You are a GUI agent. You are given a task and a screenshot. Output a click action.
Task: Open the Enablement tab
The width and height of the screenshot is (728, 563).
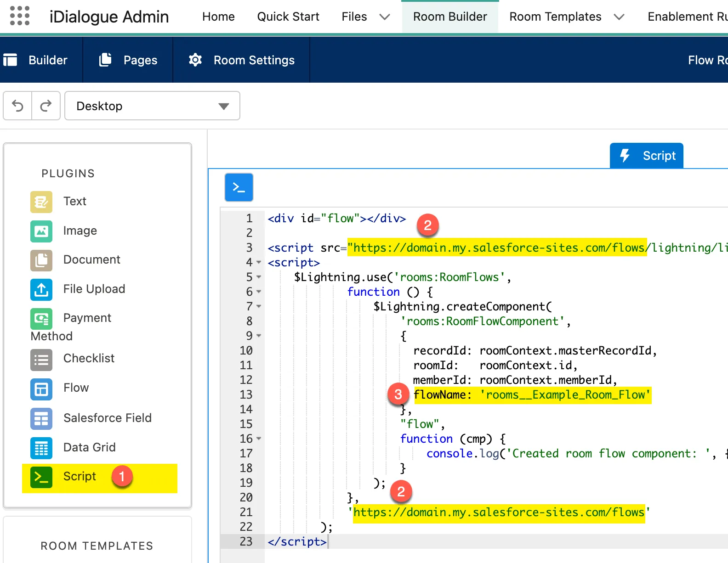coord(688,17)
